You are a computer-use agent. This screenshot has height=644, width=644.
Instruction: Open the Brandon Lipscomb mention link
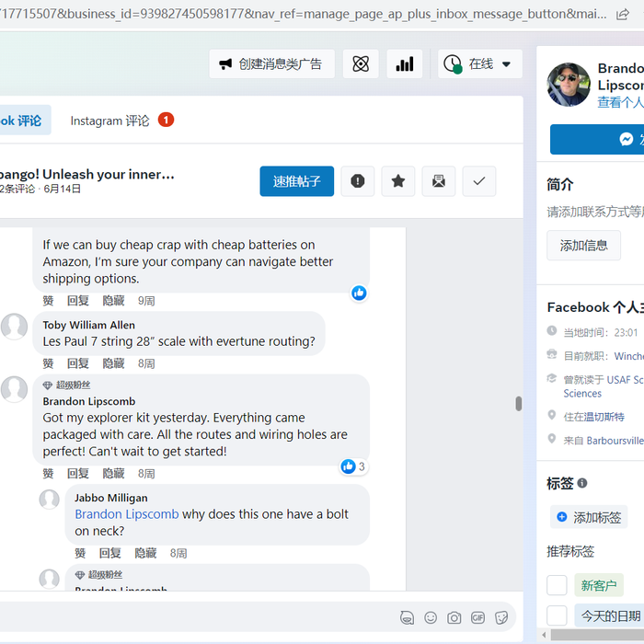click(x=127, y=514)
